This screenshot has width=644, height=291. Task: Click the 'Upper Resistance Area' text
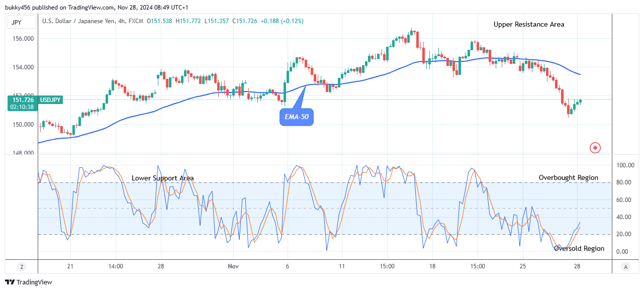pyautogui.click(x=529, y=24)
